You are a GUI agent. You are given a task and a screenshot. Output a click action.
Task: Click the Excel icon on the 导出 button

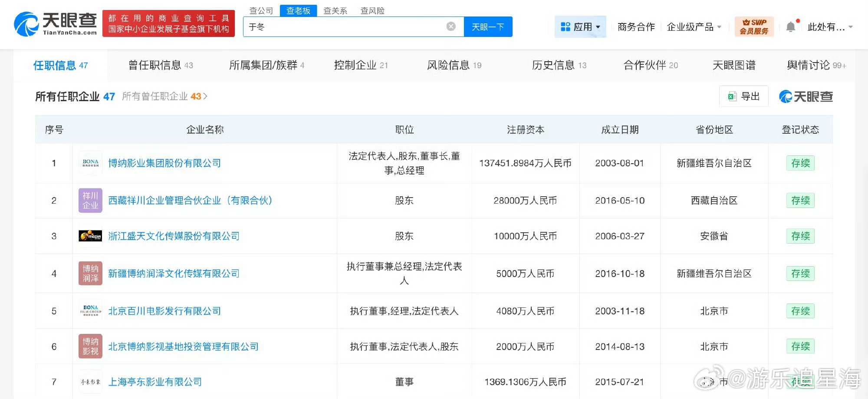(732, 96)
